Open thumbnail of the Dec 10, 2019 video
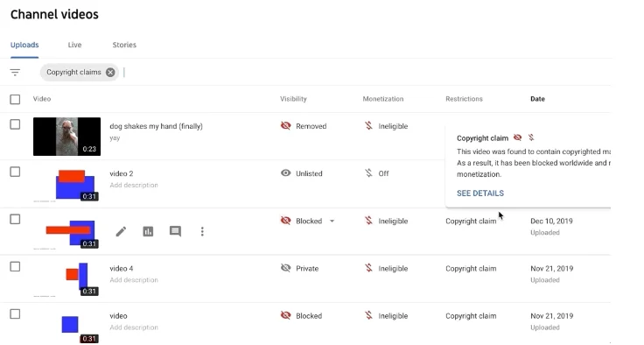 67,231
